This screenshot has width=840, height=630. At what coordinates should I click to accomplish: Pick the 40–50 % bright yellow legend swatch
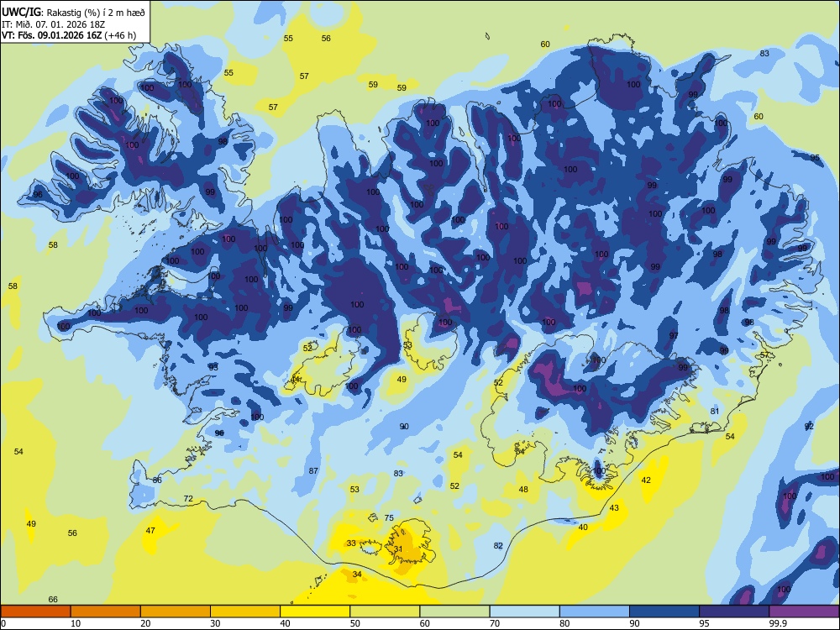click(315, 612)
